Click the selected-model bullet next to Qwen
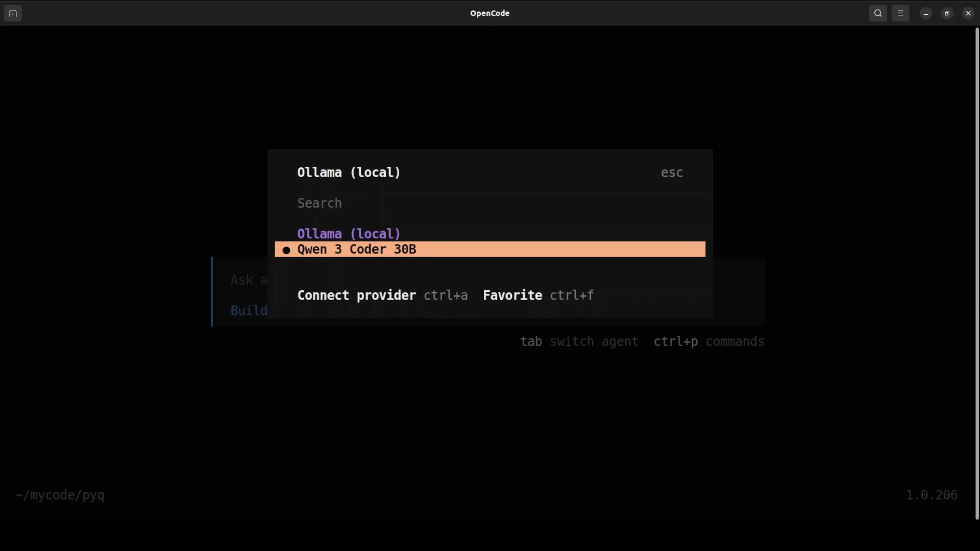The height and width of the screenshot is (551, 980). coord(286,250)
